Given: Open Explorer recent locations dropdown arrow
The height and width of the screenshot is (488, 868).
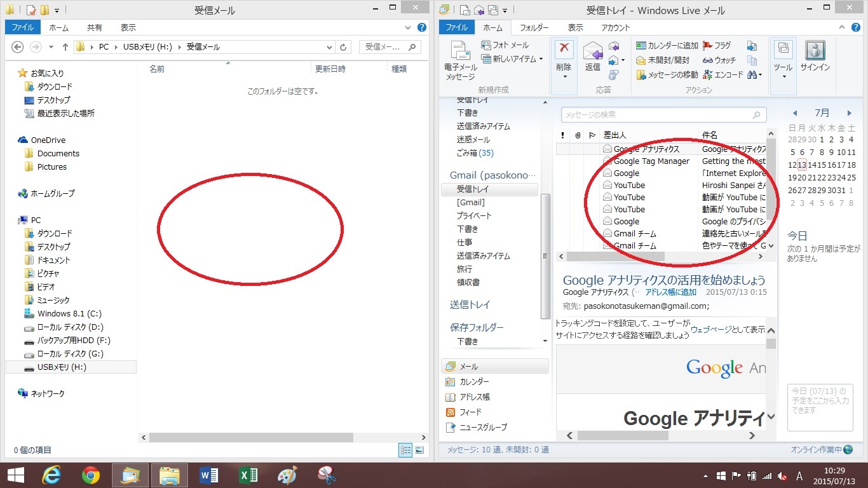Looking at the screenshot, I should click(x=50, y=47).
